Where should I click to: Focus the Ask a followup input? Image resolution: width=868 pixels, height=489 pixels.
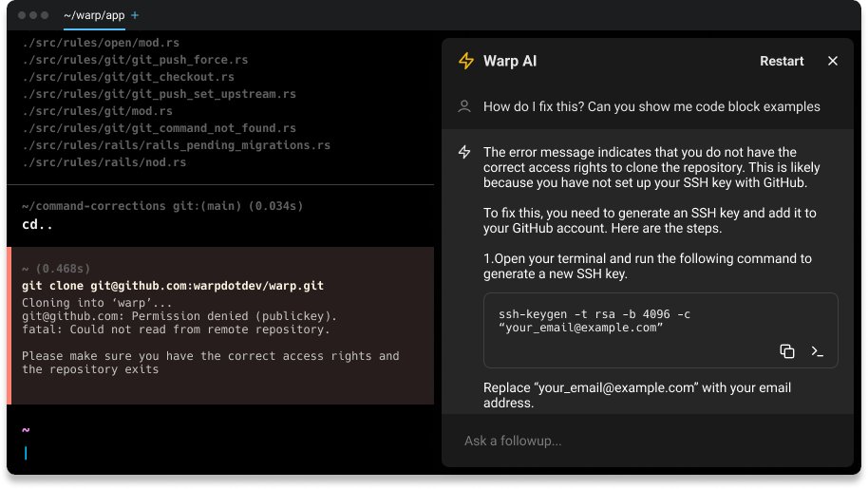tap(647, 441)
